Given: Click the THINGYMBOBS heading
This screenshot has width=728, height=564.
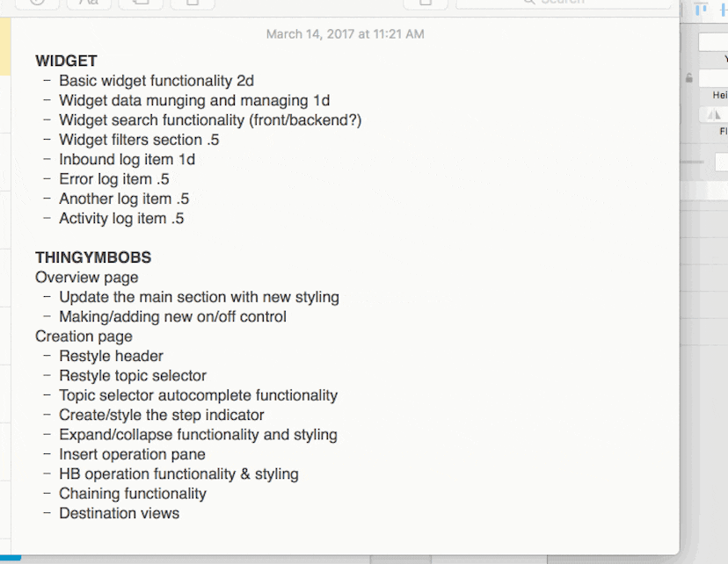Looking at the screenshot, I should (x=93, y=257).
